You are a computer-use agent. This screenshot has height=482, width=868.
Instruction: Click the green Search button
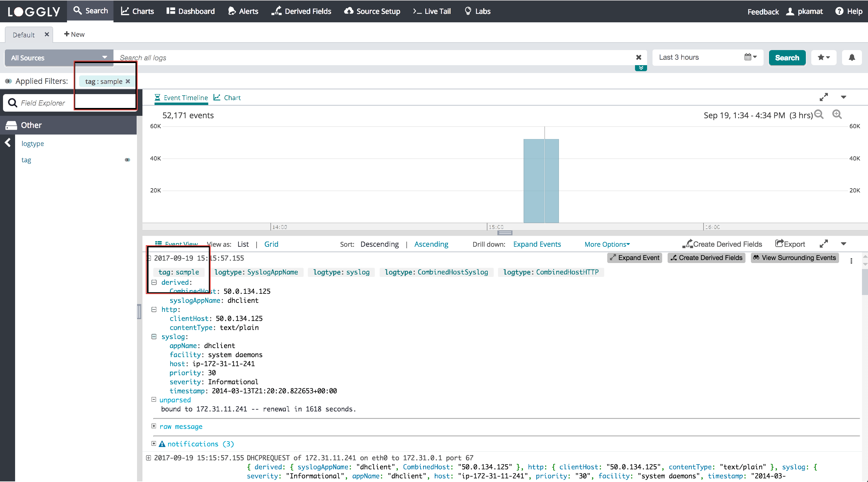tap(787, 58)
